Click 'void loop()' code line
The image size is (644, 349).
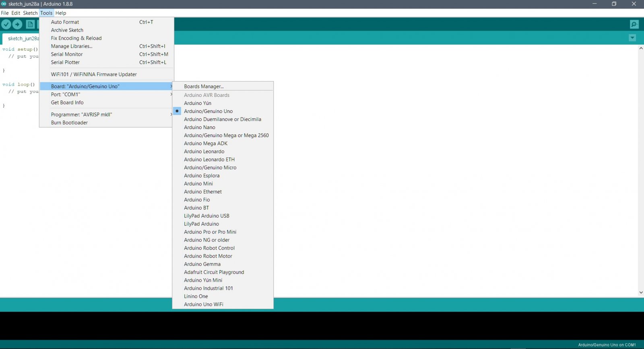point(19,84)
